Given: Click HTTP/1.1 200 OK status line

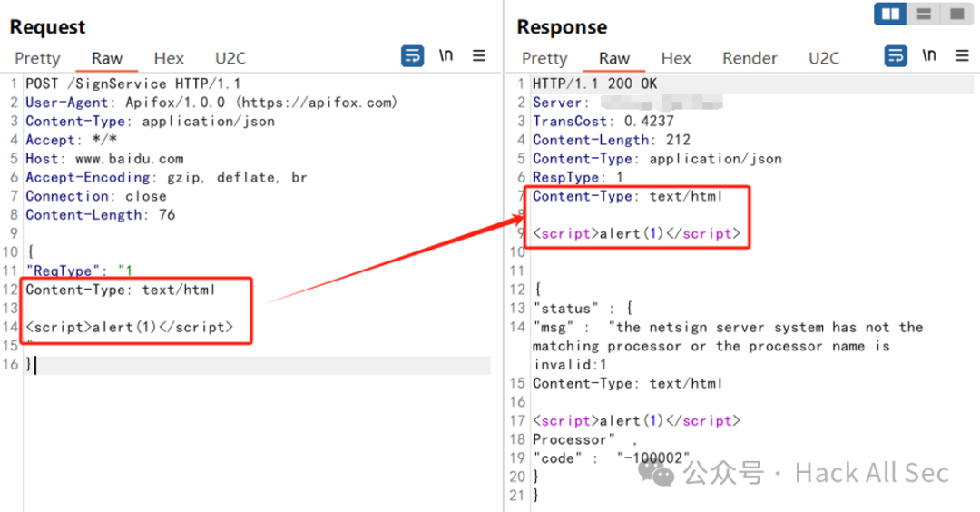Looking at the screenshot, I should tap(594, 84).
